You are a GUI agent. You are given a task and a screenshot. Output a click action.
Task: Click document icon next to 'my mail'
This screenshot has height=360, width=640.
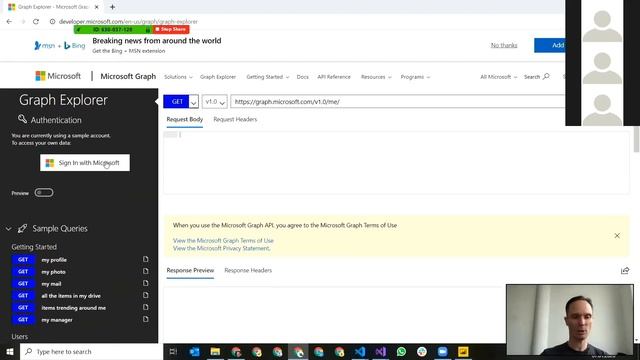pos(146,283)
